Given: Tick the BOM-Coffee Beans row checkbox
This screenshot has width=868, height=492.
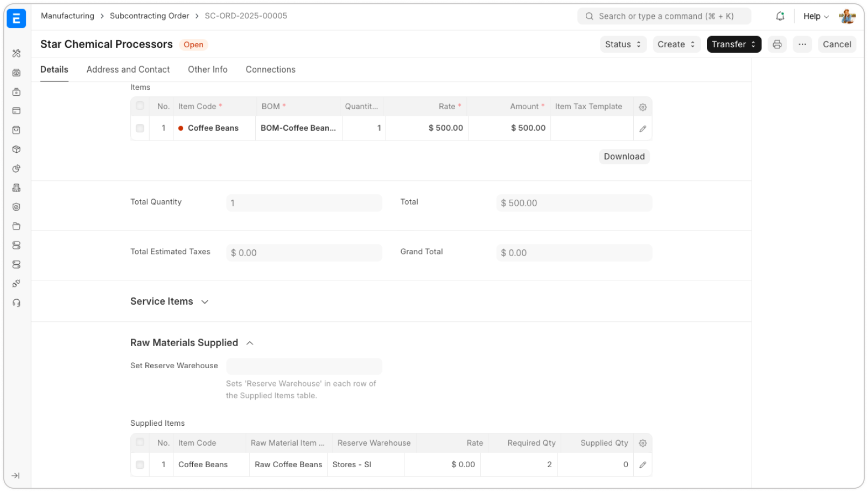Looking at the screenshot, I should [140, 128].
